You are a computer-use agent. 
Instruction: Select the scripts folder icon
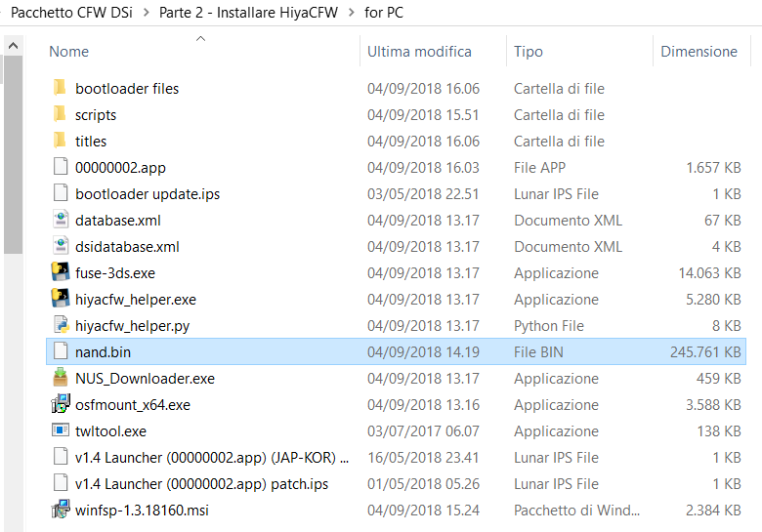60,114
